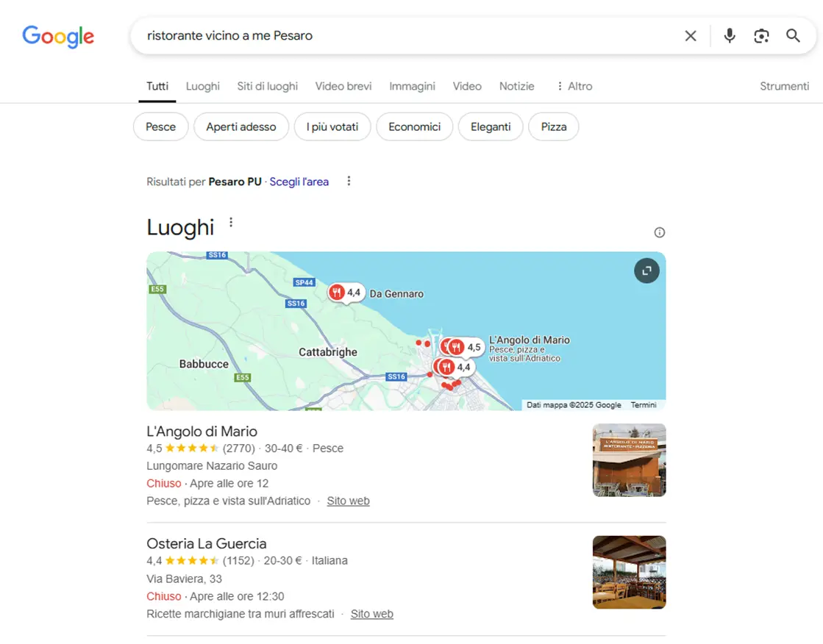Screen dimensions: 823x644
Task: Click the Google logo
Action: point(58,36)
